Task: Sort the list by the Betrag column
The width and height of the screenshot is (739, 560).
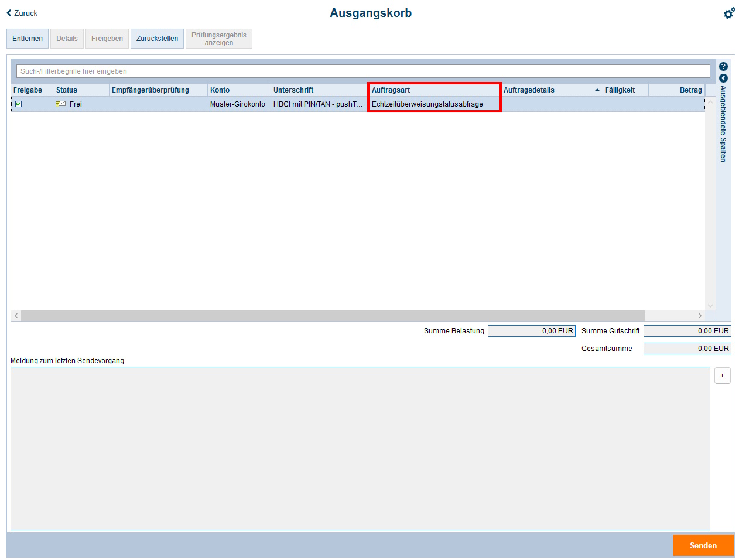Action: (x=690, y=90)
